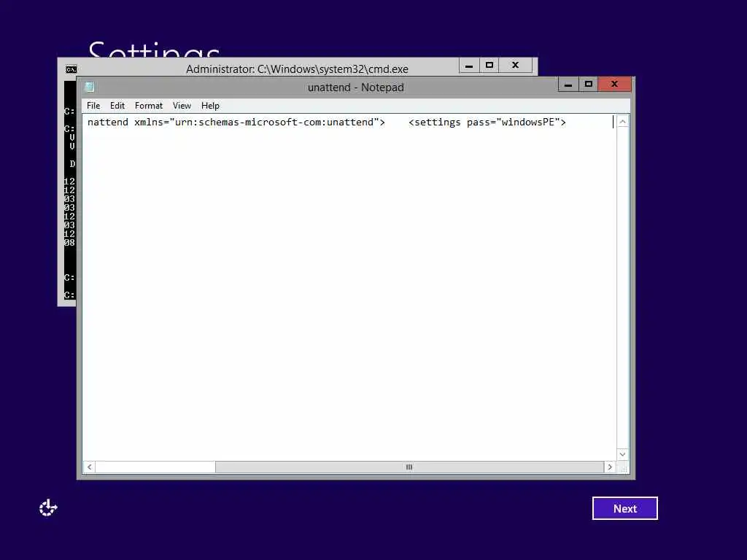Close the cmd.exe window
Viewport: 747px width, 560px height.
pyautogui.click(x=516, y=66)
